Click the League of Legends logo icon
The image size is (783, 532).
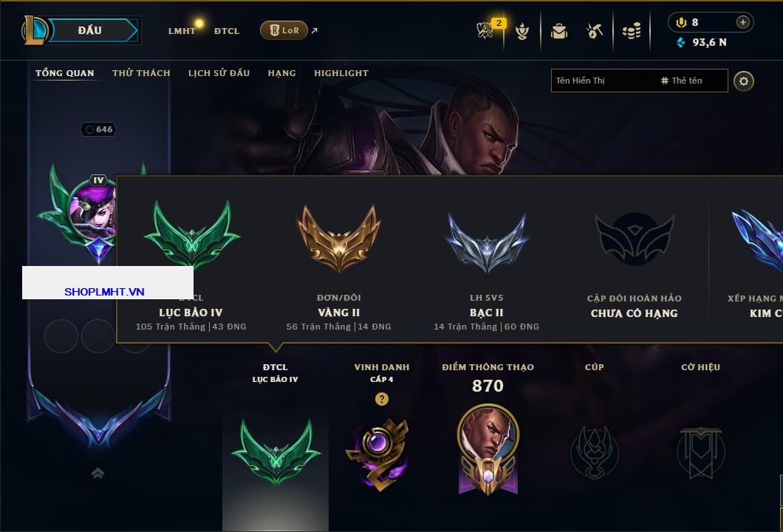point(34,30)
